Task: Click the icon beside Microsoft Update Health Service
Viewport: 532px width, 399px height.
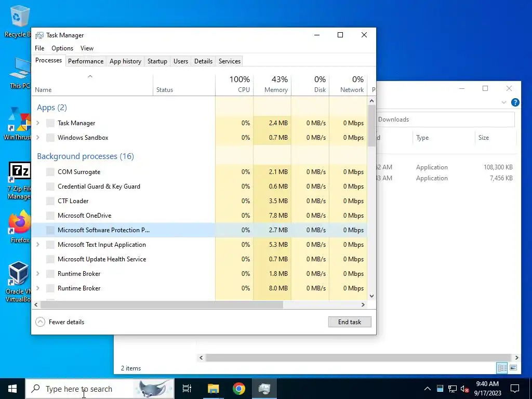Action: click(50, 259)
